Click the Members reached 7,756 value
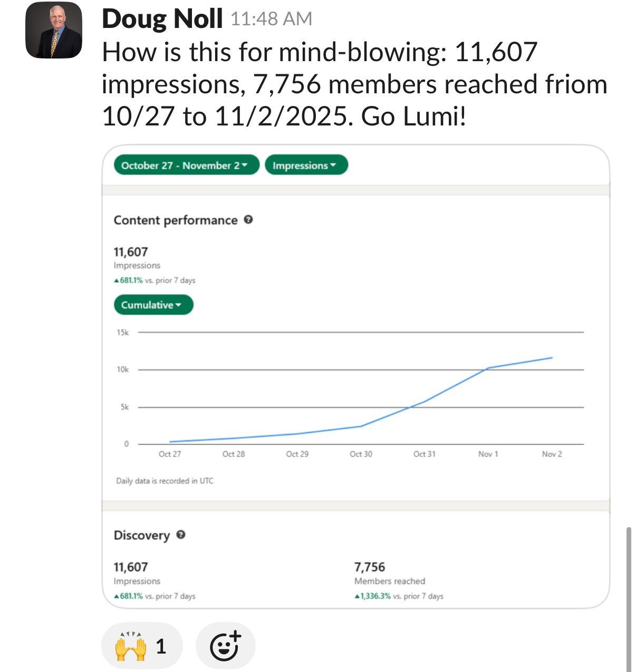Image resolution: width=636 pixels, height=672 pixels. 370,567
